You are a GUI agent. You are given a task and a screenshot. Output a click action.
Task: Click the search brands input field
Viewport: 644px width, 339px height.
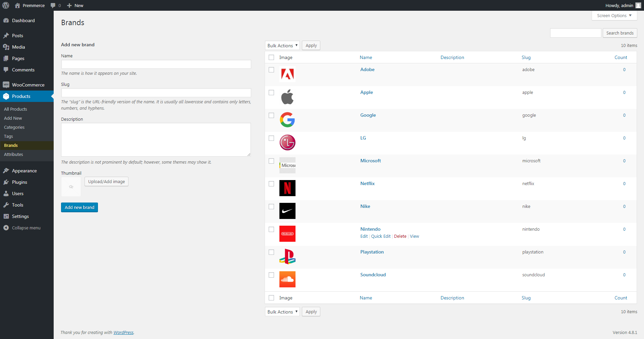pos(576,33)
